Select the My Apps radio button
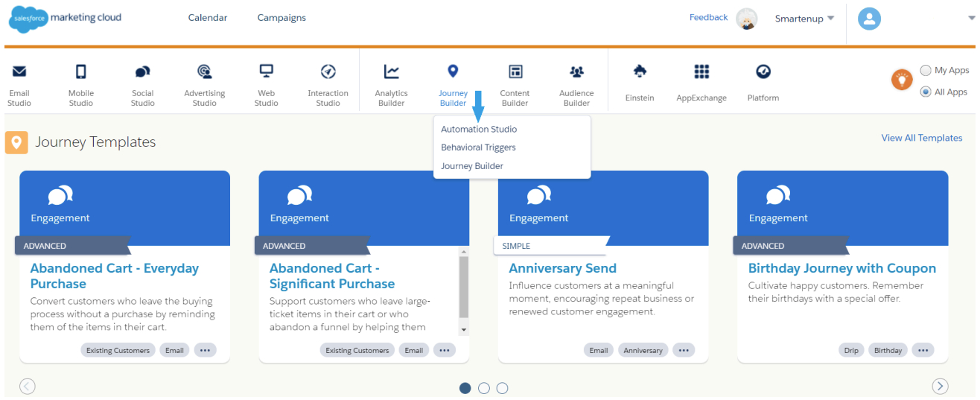980x400 pixels. 926,70
